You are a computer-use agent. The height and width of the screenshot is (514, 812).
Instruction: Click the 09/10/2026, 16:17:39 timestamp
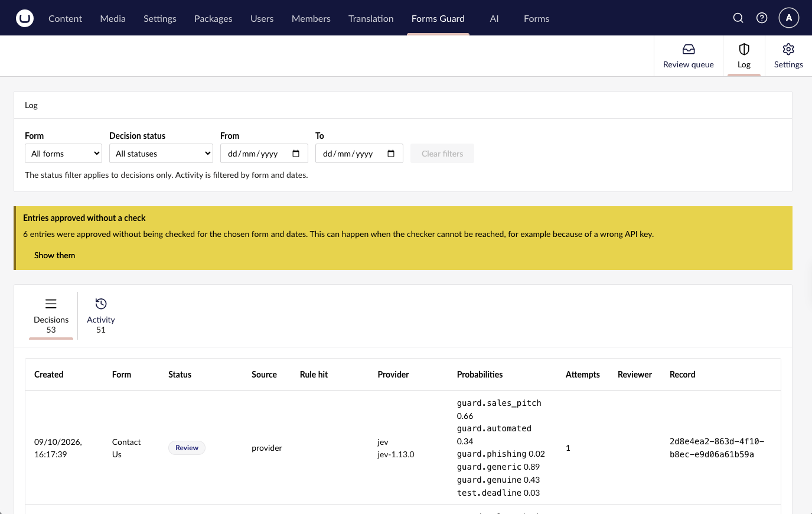(58, 448)
